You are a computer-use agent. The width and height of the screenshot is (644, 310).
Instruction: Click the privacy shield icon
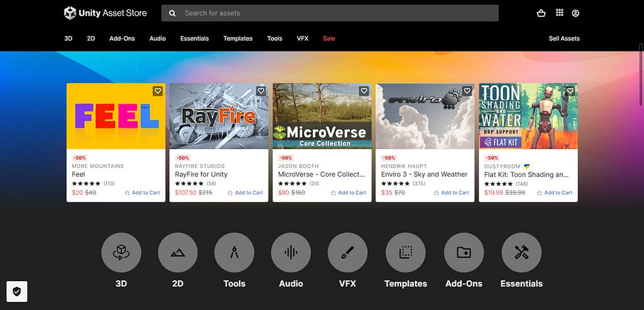click(x=17, y=292)
